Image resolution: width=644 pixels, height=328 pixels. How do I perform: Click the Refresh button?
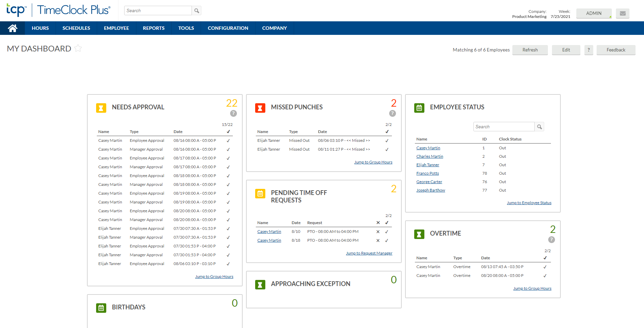[530, 50]
